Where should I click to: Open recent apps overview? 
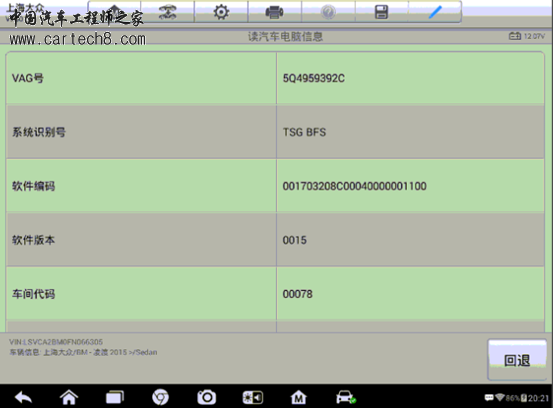115,398
